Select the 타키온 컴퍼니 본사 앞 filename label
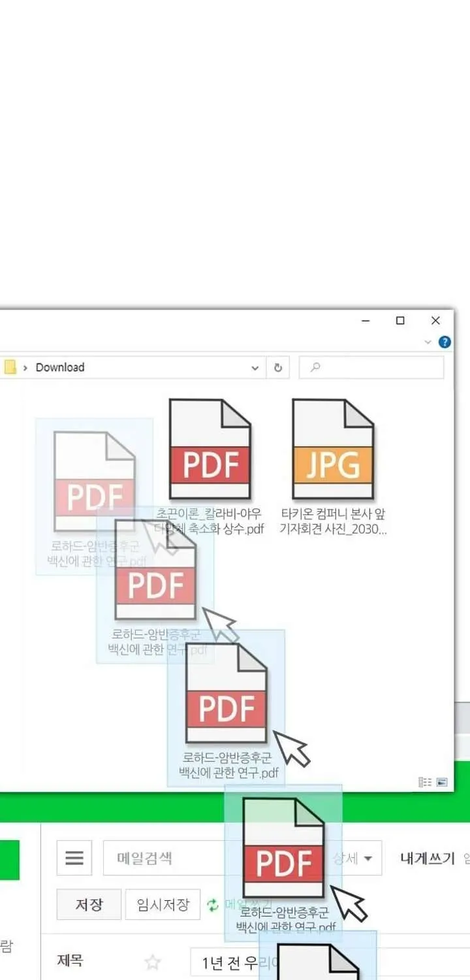This screenshot has width=470, height=980. click(333, 521)
